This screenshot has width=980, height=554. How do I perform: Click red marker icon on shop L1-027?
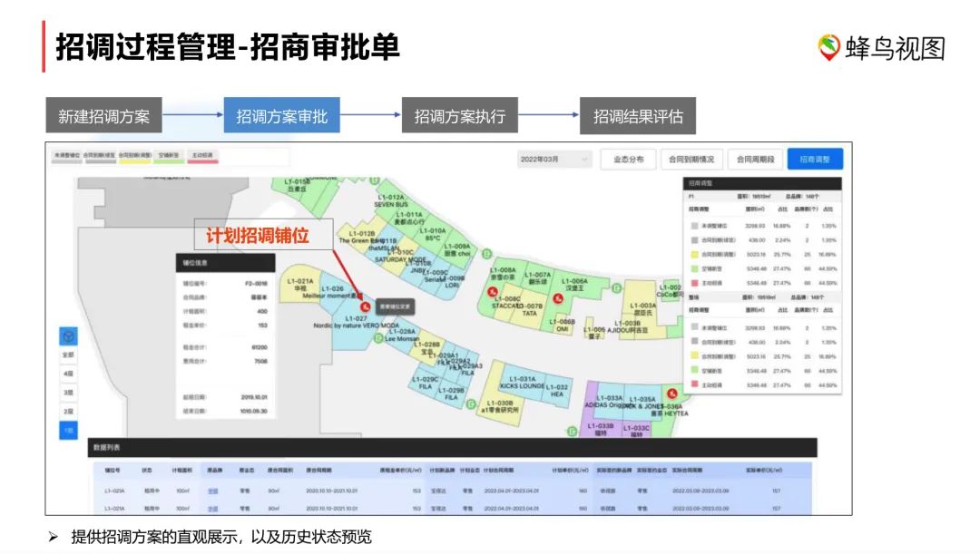pyautogui.click(x=363, y=306)
